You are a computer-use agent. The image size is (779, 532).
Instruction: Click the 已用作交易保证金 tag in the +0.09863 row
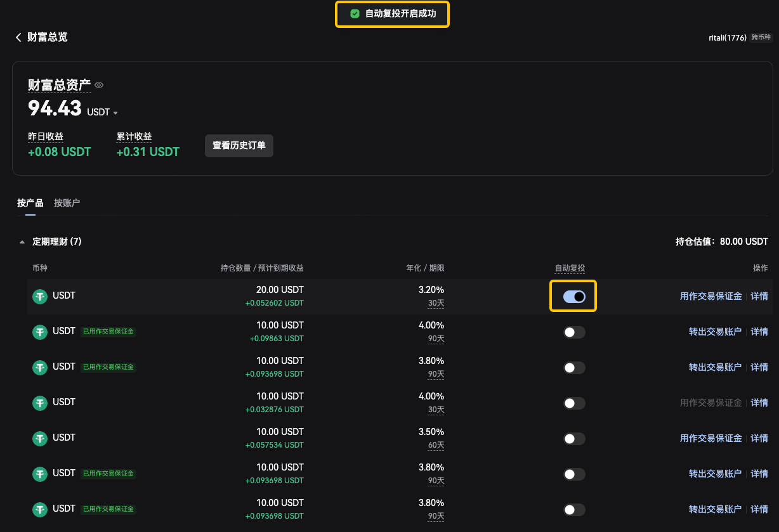[x=108, y=331]
